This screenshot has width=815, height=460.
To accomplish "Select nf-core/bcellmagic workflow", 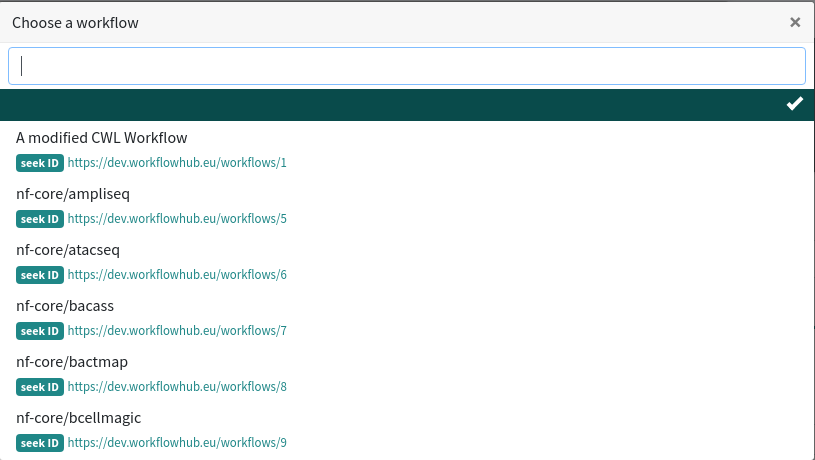I will [78, 418].
